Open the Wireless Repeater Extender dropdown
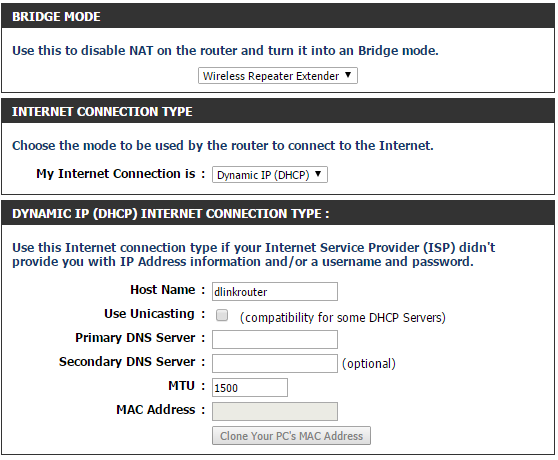This screenshot has height=460, width=558. click(278, 76)
